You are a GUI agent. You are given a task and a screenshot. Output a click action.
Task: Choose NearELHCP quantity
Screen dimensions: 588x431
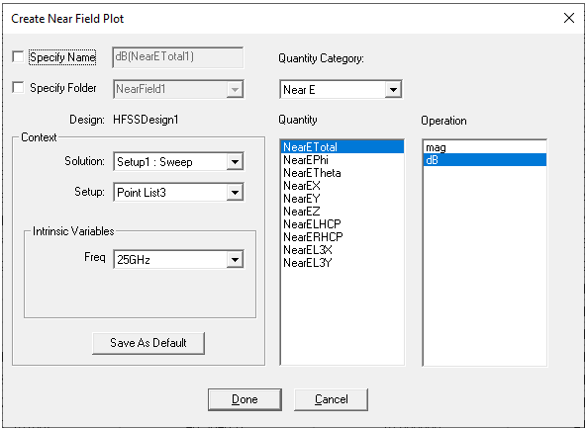click(x=342, y=224)
